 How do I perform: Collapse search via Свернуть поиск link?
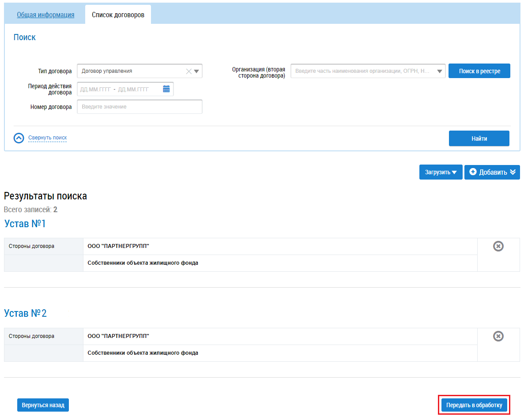point(47,138)
